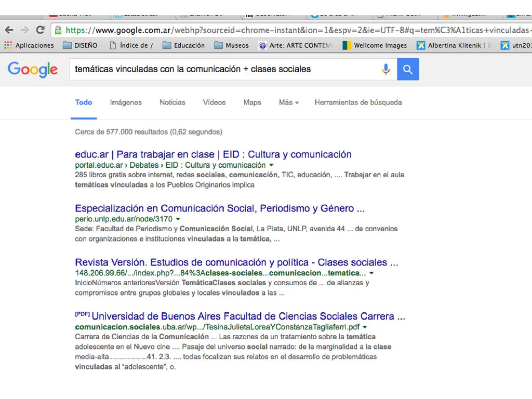This screenshot has width=532, height=399.
Task: Open the Wellcome Images bookmark
Action: [x=375, y=45]
